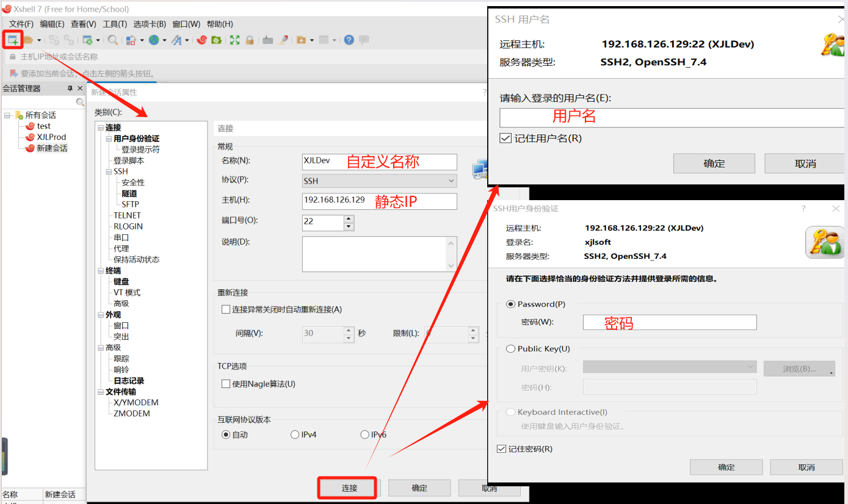Click the 主机 host IP field
This screenshot has width=848, height=504.
pos(380,201)
